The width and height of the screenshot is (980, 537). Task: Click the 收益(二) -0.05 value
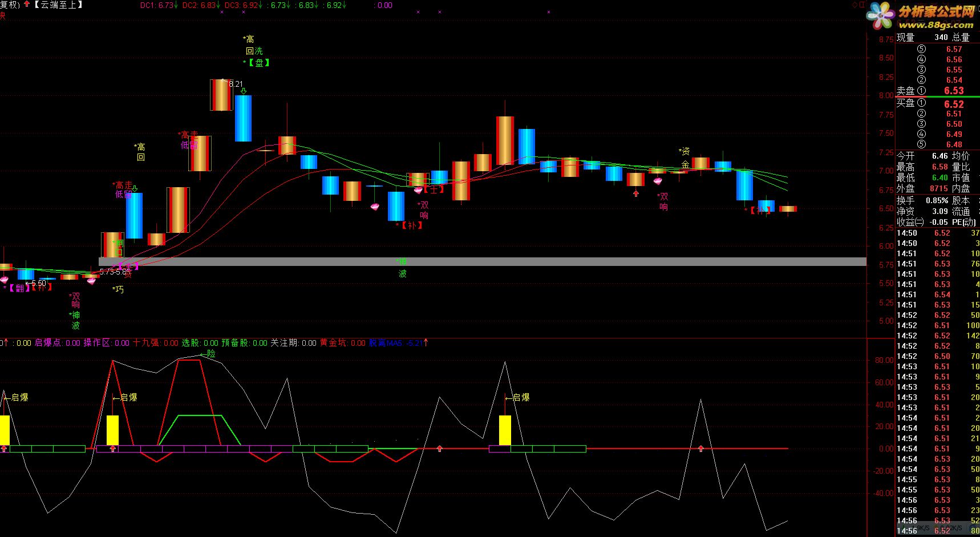tap(939, 222)
